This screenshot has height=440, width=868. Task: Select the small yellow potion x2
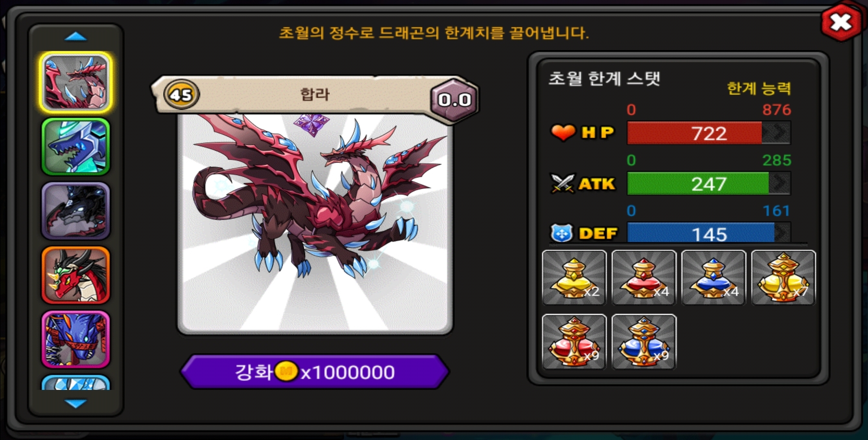(x=574, y=277)
